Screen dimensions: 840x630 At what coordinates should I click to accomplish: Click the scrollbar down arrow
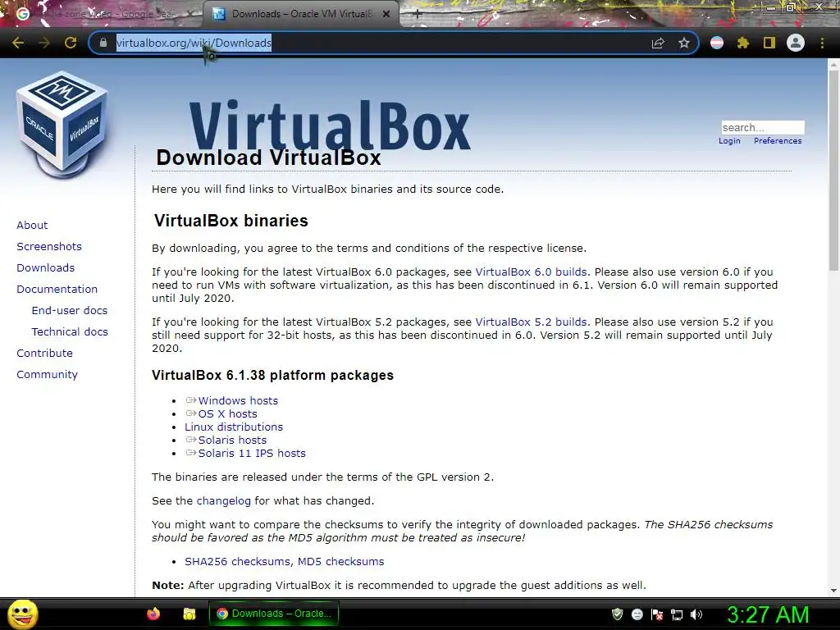(833, 590)
